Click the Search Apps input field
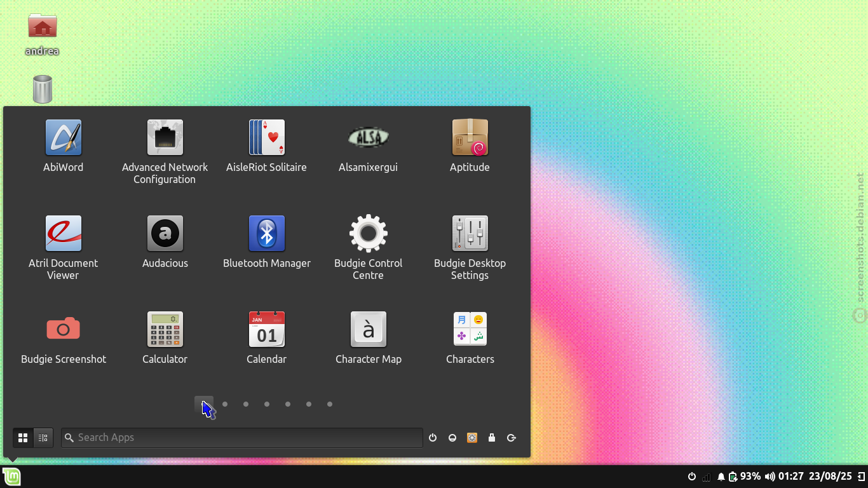 [242, 438]
